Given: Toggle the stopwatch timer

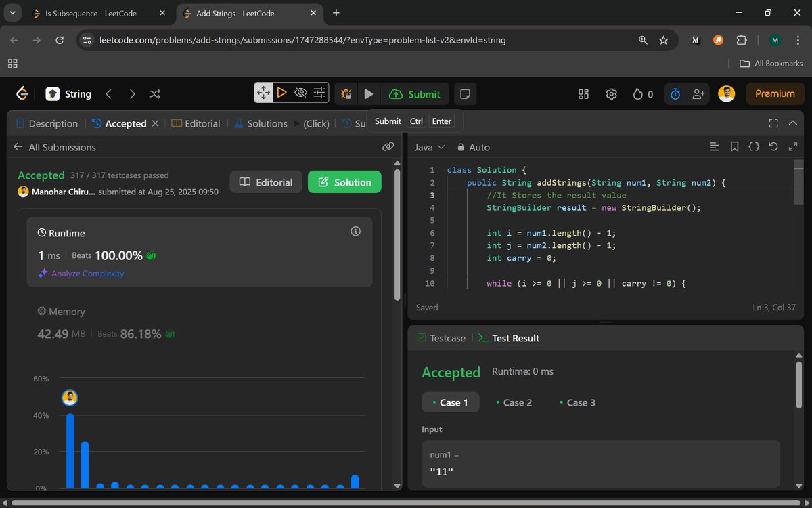Looking at the screenshot, I should [675, 94].
